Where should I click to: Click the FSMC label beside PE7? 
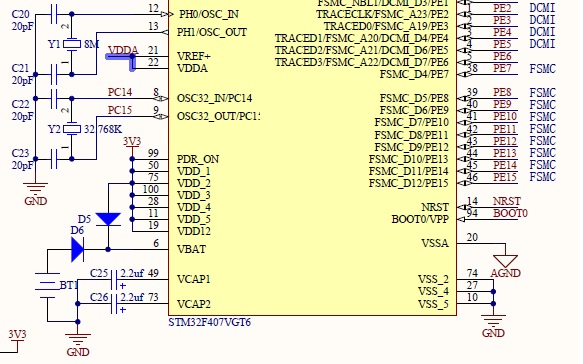pos(542,69)
